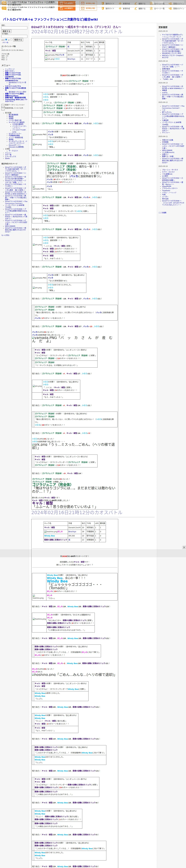
Task: Open 安栖沢香恋 in update history
Action: click(x=166, y=69)
